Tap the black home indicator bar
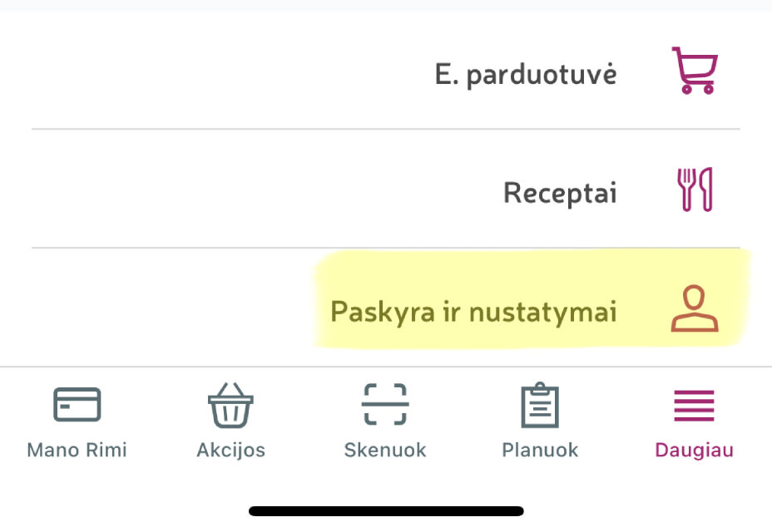 (386, 510)
